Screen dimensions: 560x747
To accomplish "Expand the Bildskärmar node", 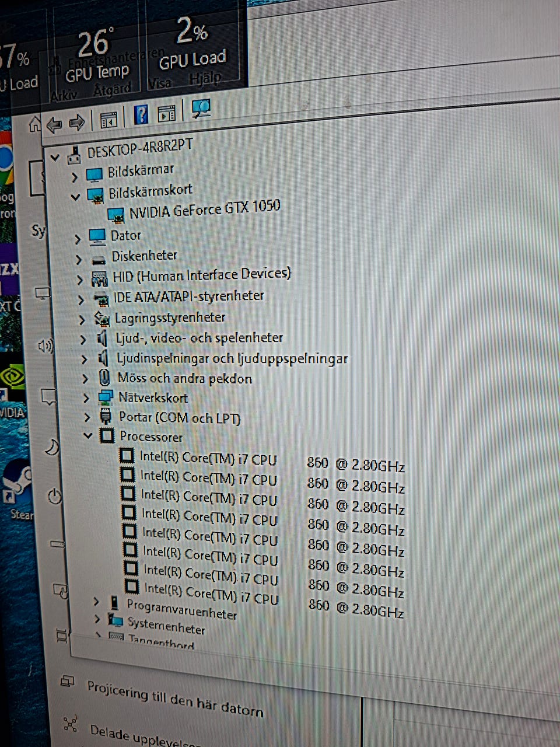I will pyautogui.click(x=74, y=176).
